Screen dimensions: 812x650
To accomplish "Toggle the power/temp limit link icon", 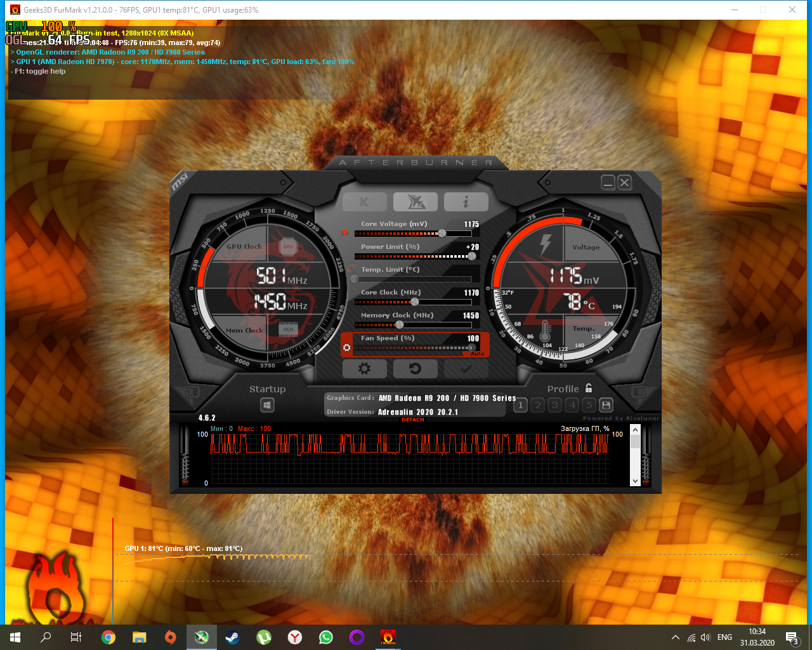I will click(x=351, y=269).
